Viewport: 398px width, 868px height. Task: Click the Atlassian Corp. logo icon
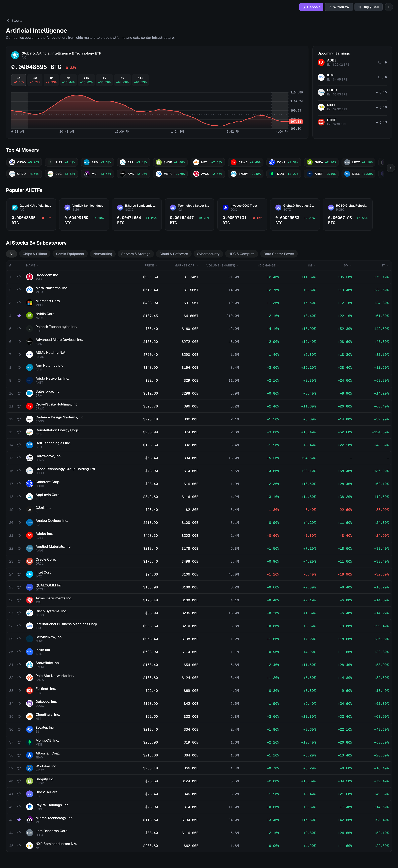tap(29, 755)
